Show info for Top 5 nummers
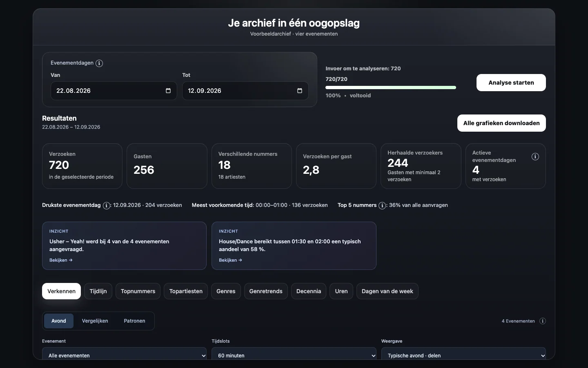The height and width of the screenshot is (368, 588). click(382, 206)
